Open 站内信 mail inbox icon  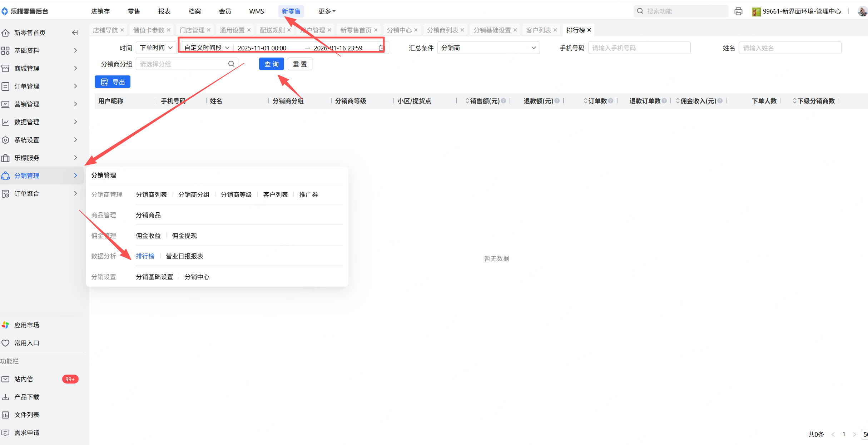(x=5, y=379)
